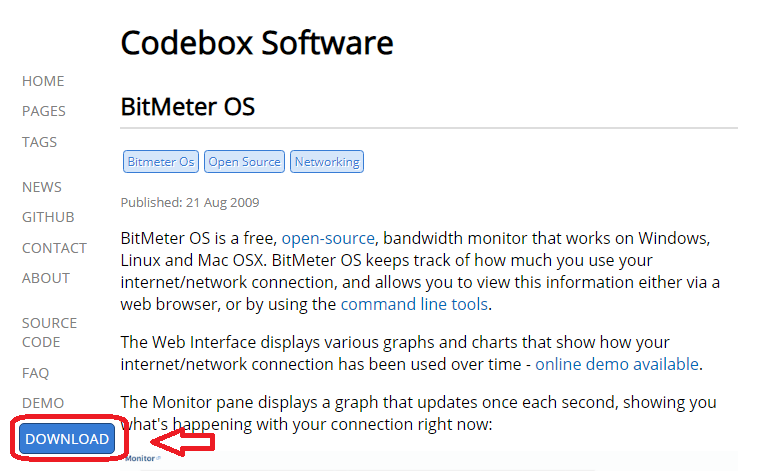
Task: Follow the 'open-source' text link
Action: (x=328, y=239)
